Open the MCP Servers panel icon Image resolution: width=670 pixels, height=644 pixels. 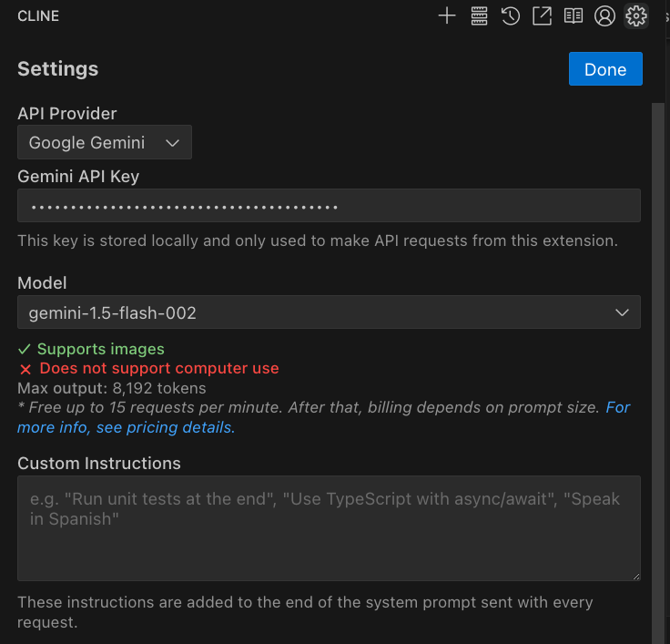(x=479, y=15)
